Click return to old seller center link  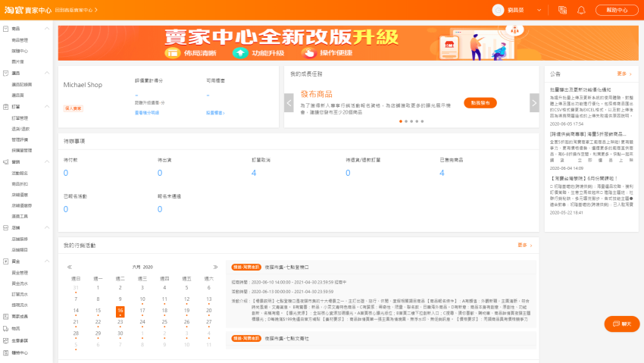tap(76, 10)
